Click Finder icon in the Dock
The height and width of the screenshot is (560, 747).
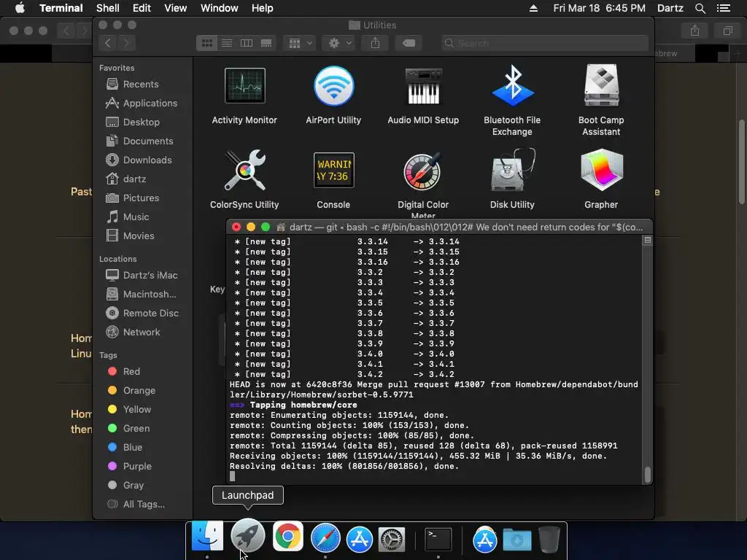(207, 537)
